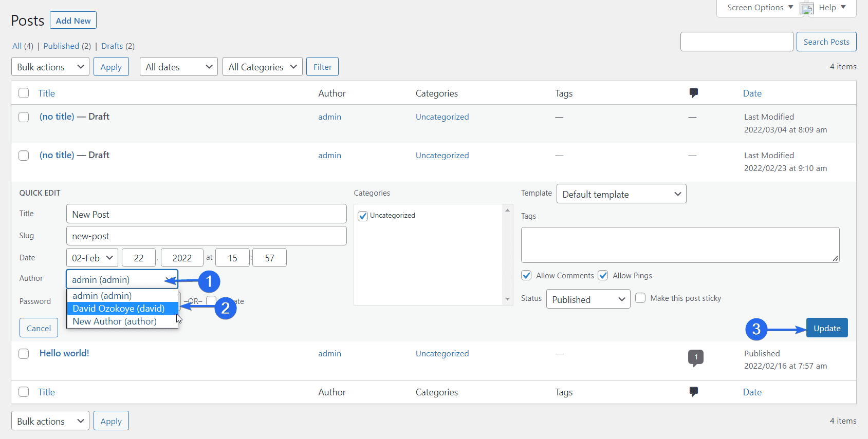
Task: Disable Allow Pings checkbox
Action: (603, 275)
